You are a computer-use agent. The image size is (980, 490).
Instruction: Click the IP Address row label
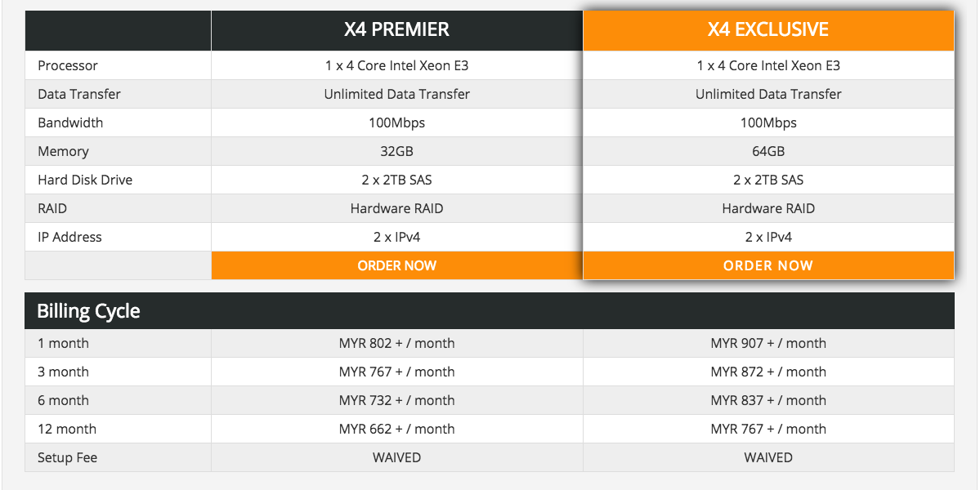pyautogui.click(x=69, y=237)
